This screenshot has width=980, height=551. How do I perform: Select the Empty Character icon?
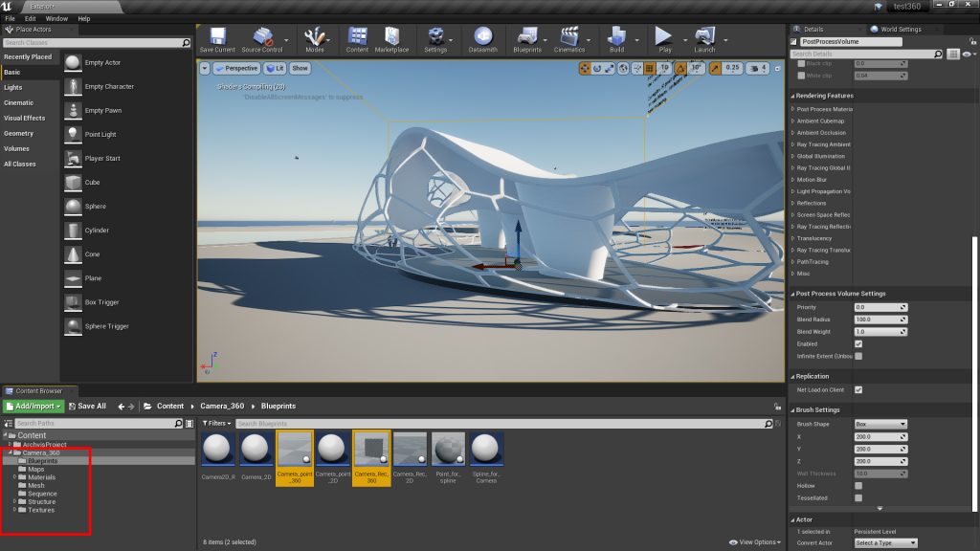coord(73,86)
